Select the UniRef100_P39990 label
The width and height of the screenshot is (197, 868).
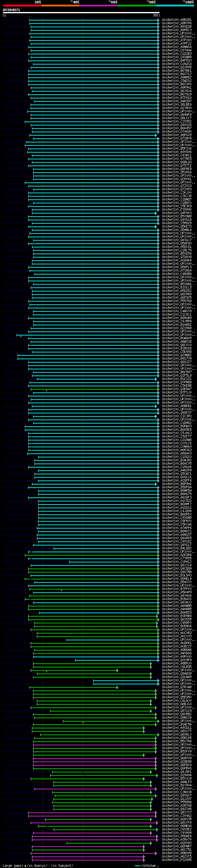[177, 210]
